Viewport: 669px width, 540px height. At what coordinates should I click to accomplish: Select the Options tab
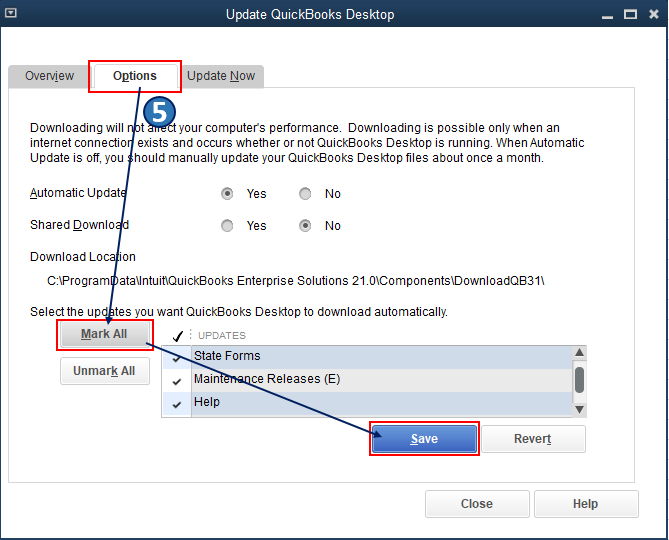tap(135, 76)
